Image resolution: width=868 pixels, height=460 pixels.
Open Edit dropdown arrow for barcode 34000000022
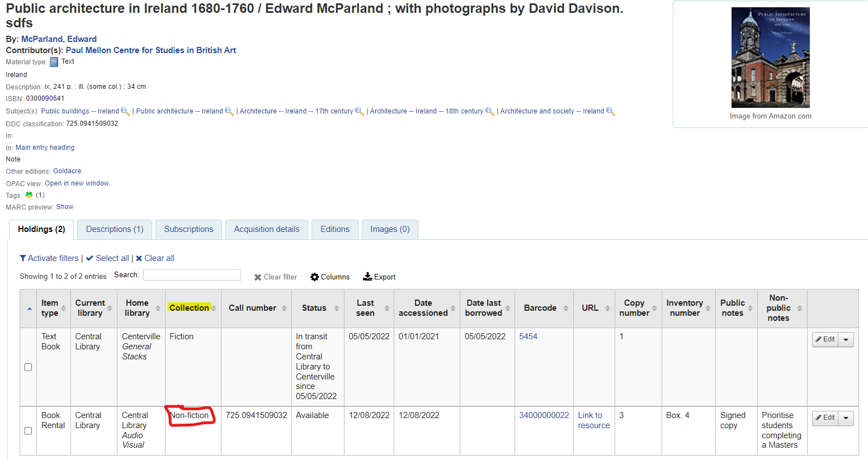tap(846, 418)
